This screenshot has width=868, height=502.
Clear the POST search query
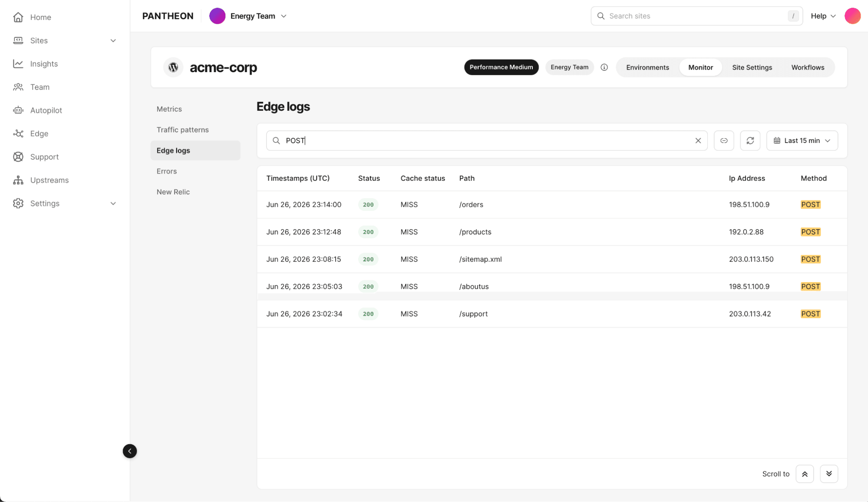[x=698, y=140]
